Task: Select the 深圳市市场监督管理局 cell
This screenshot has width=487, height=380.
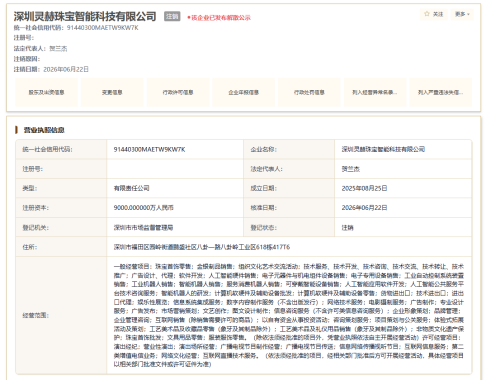Action: [175, 227]
